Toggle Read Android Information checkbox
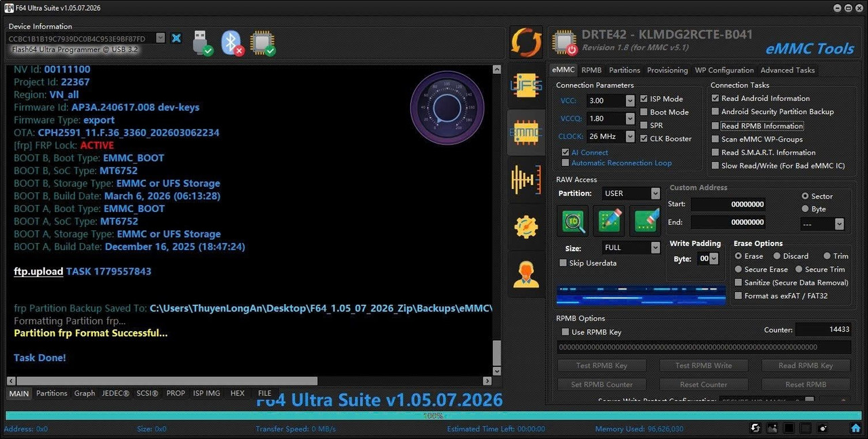868x439 pixels. coord(715,98)
